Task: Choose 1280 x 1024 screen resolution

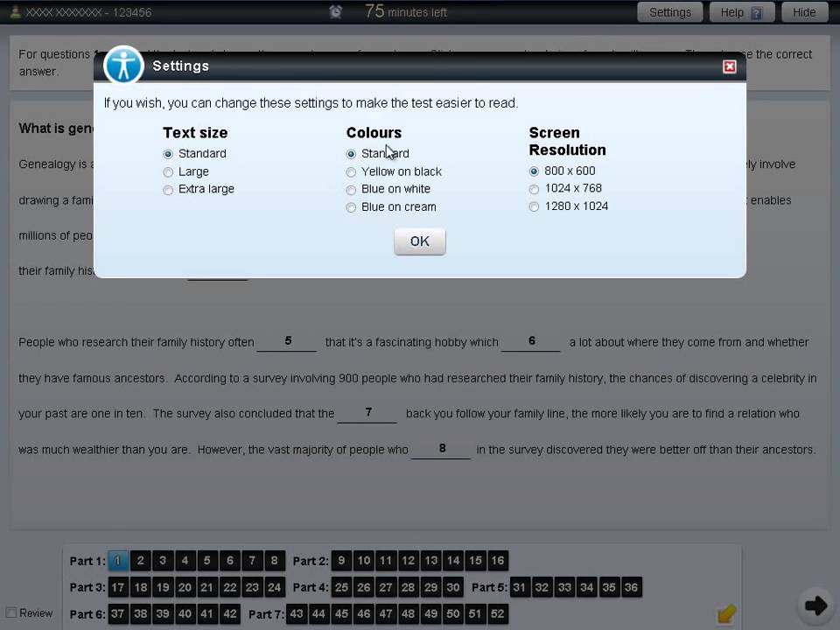Action: point(534,206)
